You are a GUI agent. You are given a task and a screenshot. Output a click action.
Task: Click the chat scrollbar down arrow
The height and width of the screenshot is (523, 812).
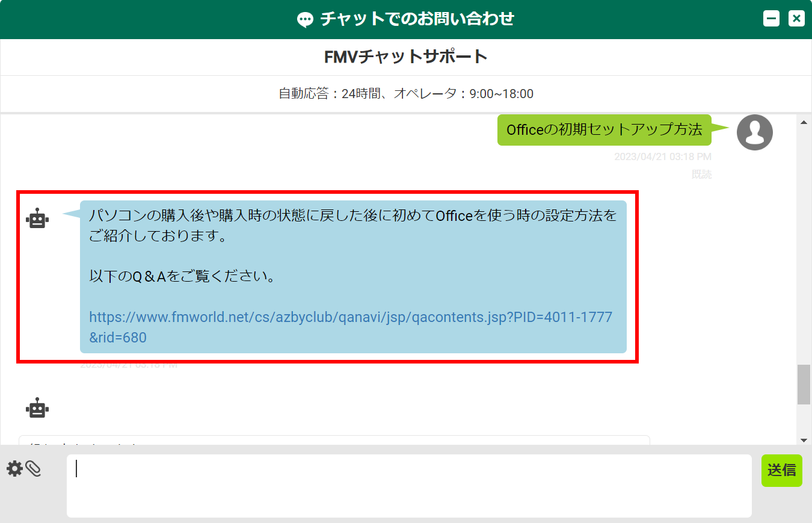tap(804, 440)
